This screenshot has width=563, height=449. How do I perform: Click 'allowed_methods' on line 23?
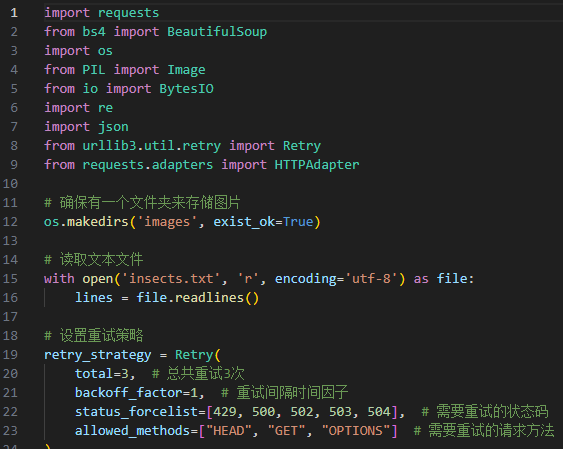point(132,431)
